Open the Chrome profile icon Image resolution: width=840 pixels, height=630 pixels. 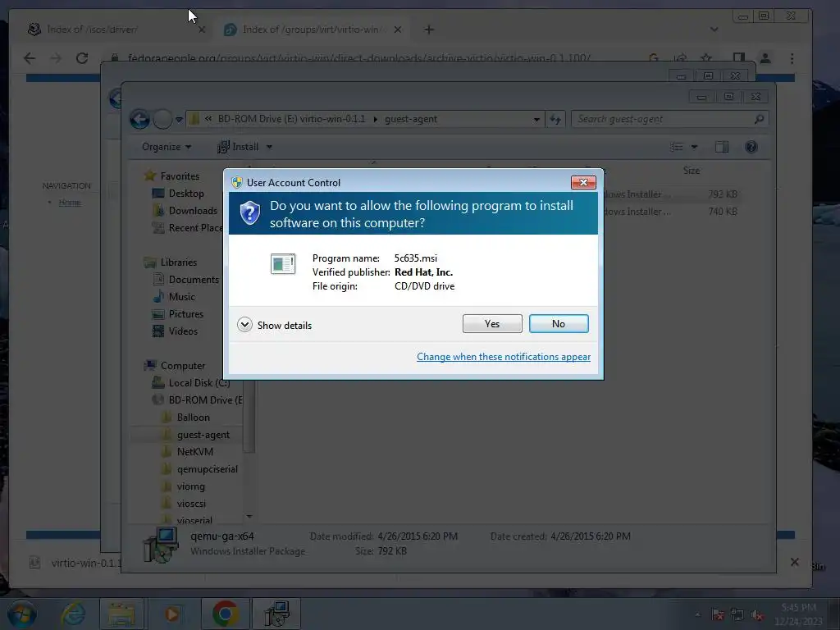(x=765, y=58)
